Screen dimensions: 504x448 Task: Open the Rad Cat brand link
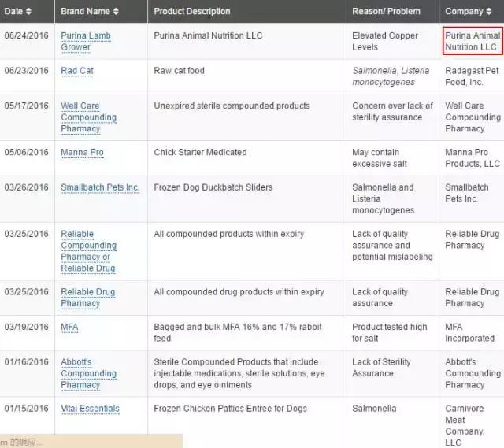(x=77, y=71)
